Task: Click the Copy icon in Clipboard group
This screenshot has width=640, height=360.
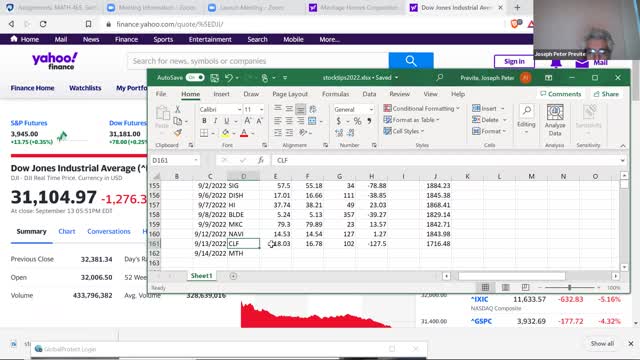Action: [178, 121]
